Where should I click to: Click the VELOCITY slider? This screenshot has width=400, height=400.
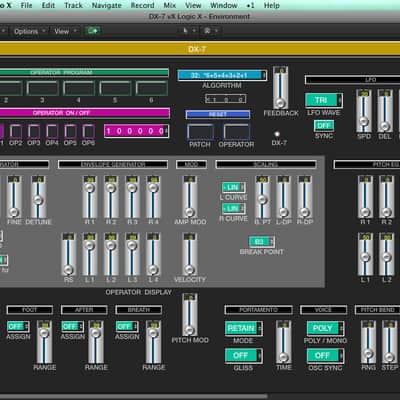coord(189,254)
